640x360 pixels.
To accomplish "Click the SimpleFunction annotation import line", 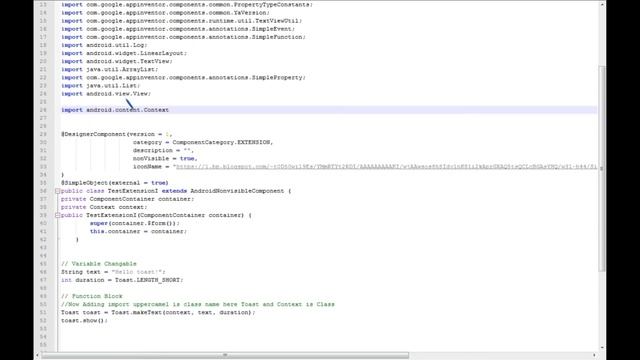I will 183,37.
